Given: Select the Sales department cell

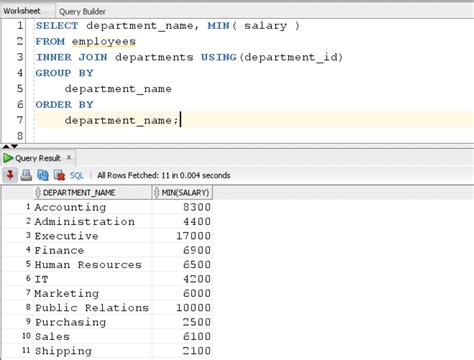Looking at the screenshot, I should click(93, 336).
